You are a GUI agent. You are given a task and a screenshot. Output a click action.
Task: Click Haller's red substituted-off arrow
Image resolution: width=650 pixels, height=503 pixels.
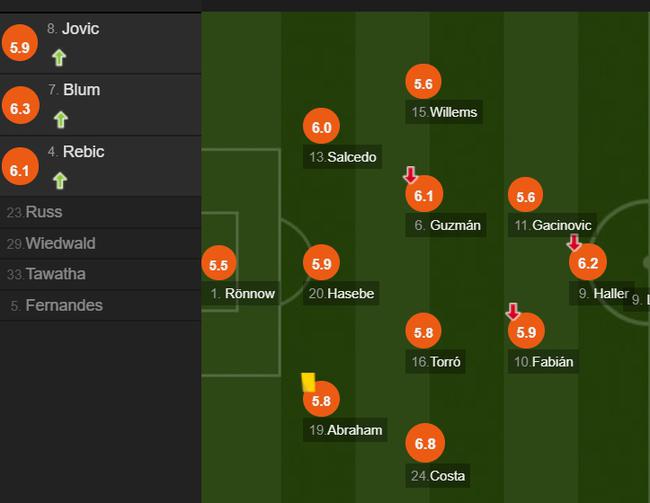(574, 242)
